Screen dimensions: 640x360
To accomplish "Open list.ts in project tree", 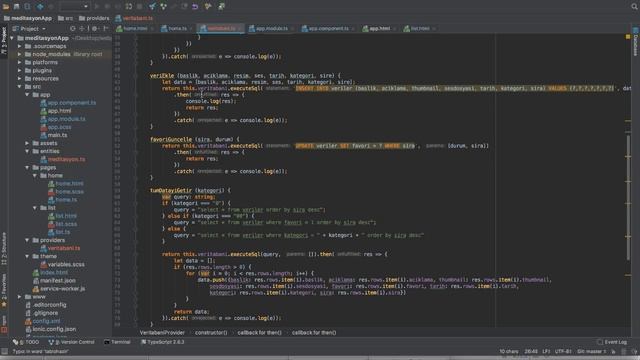I will 59,232.
